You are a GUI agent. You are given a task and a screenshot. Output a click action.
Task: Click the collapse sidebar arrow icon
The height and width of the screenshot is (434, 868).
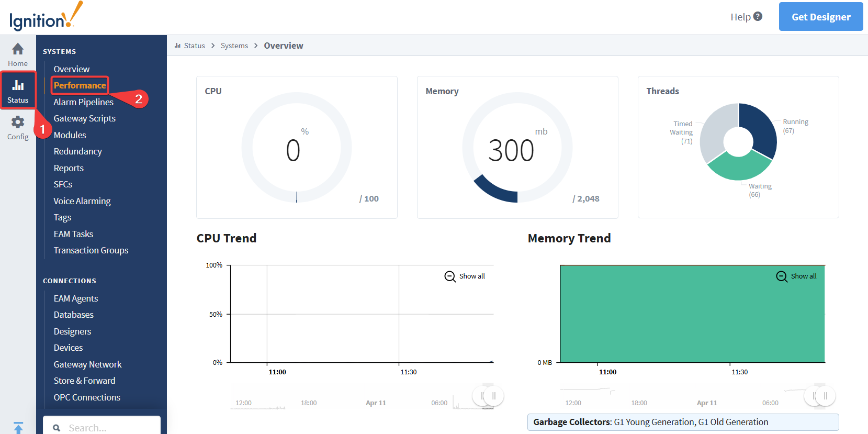click(18, 427)
